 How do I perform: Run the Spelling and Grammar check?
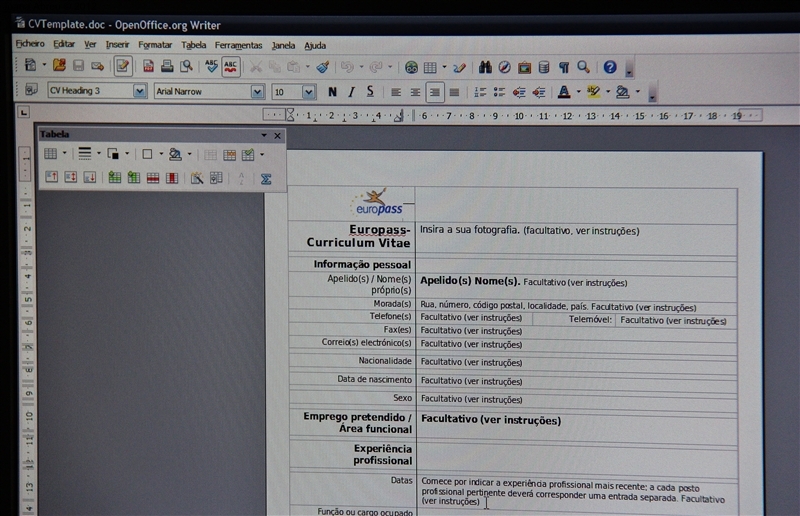211,66
